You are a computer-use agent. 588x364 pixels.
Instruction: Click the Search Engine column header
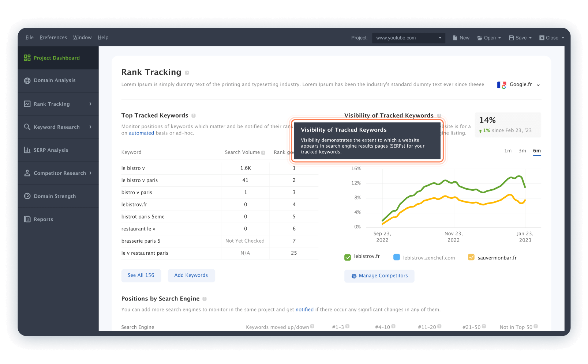(138, 327)
